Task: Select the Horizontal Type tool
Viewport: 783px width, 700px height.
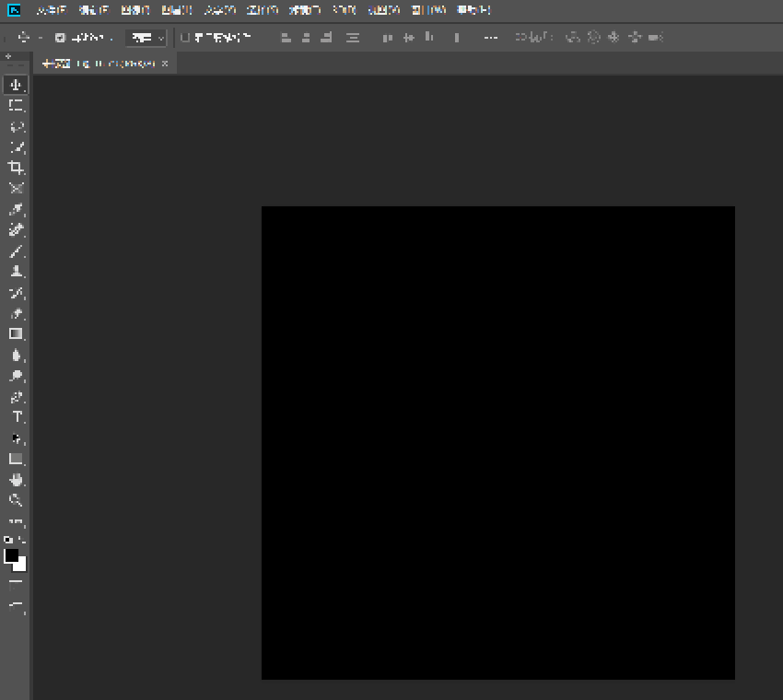Action: [x=17, y=417]
